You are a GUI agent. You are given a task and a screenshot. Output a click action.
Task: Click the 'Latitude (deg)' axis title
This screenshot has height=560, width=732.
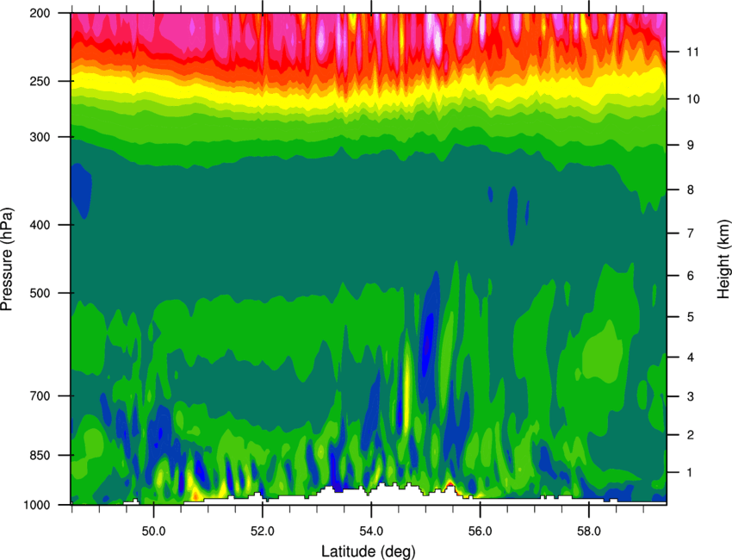pos(369,551)
